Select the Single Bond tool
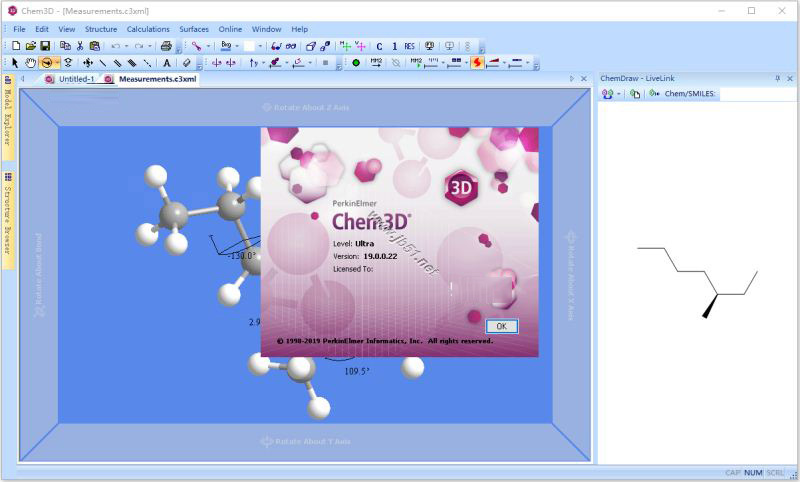This screenshot has width=800, height=482. coord(103,63)
